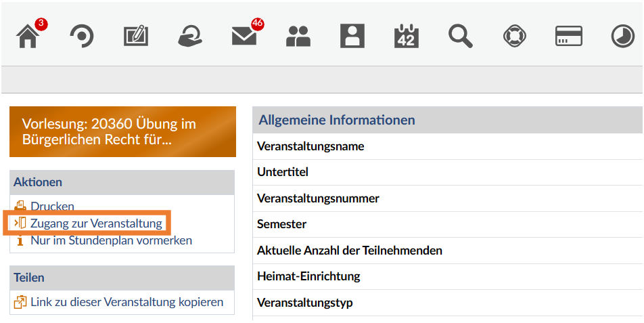Open messages envelope icon
The width and height of the screenshot is (644, 323).
[x=244, y=37]
